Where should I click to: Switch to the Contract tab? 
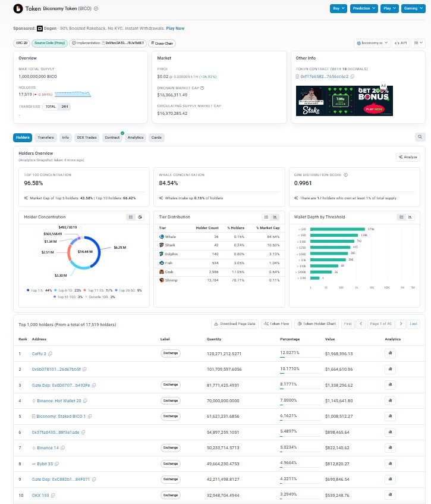point(112,137)
